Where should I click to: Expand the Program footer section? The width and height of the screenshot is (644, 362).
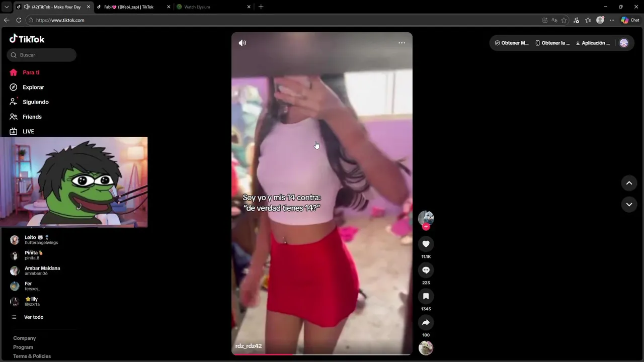point(23,347)
